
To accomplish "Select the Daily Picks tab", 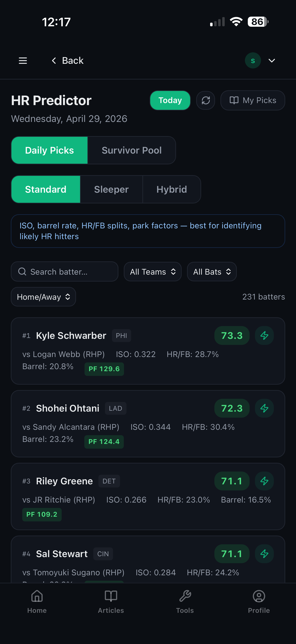I will coord(49,150).
